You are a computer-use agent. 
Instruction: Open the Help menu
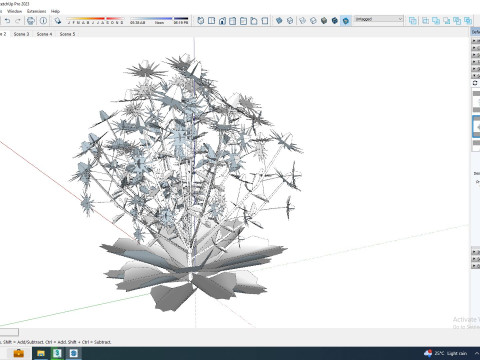coord(55,11)
